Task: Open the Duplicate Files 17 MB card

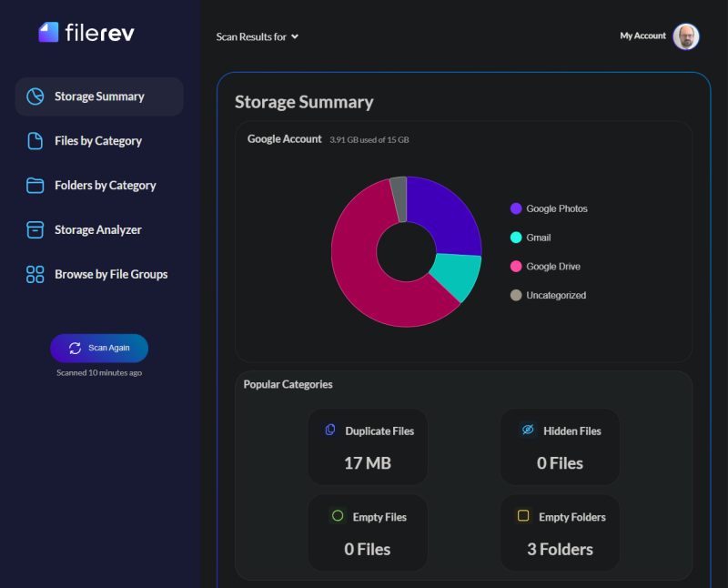Action: [x=368, y=447]
